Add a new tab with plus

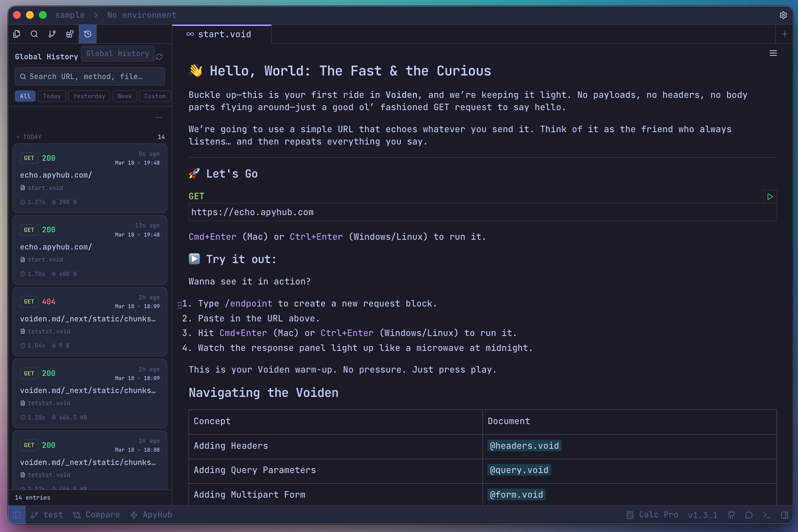[x=784, y=34]
